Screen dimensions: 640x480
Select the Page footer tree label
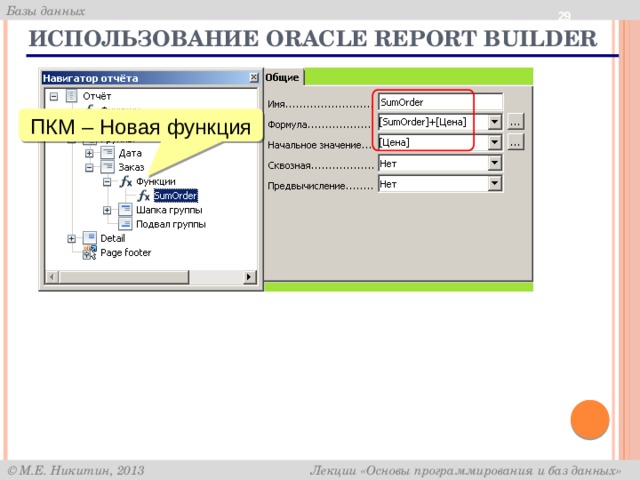coord(126,253)
